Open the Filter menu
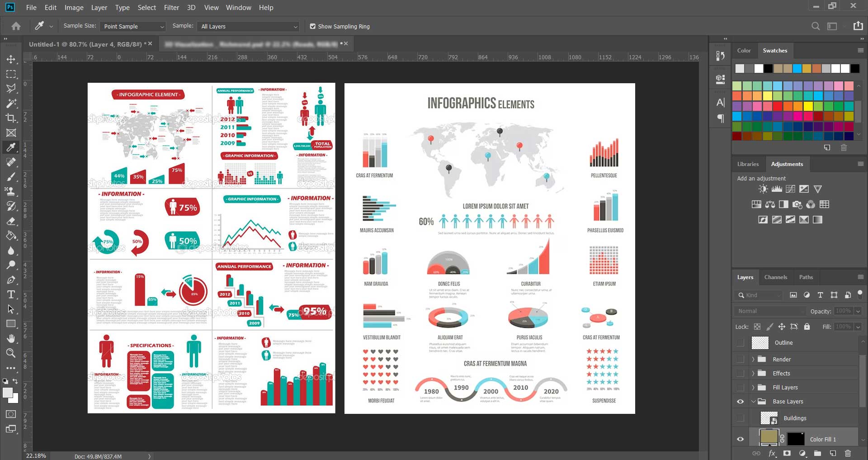The image size is (868, 460). (x=171, y=7)
